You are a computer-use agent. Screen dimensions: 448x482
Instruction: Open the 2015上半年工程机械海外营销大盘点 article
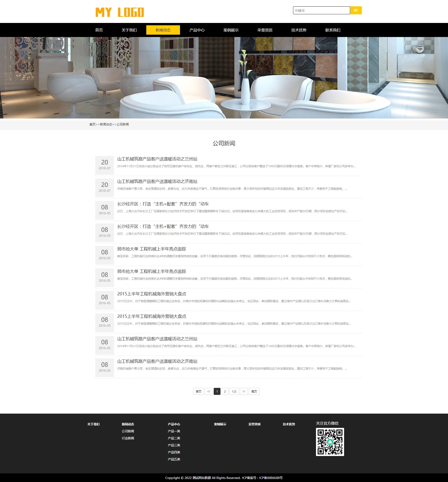pyautogui.click(x=152, y=294)
